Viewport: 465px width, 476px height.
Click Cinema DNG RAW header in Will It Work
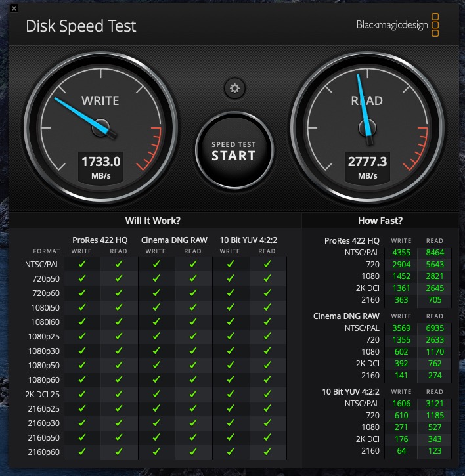[174, 240]
